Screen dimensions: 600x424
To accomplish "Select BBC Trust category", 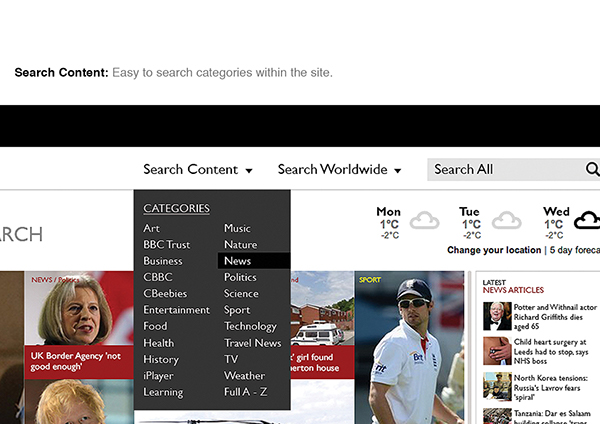I will click(x=166, y=245).
